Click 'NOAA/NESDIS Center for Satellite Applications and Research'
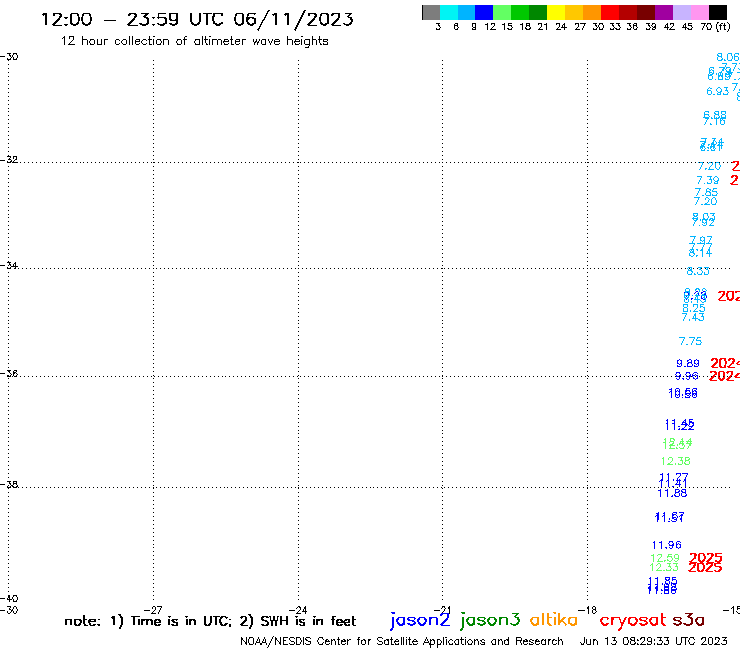The image size is (740, 650). click(x=402, y=641)
